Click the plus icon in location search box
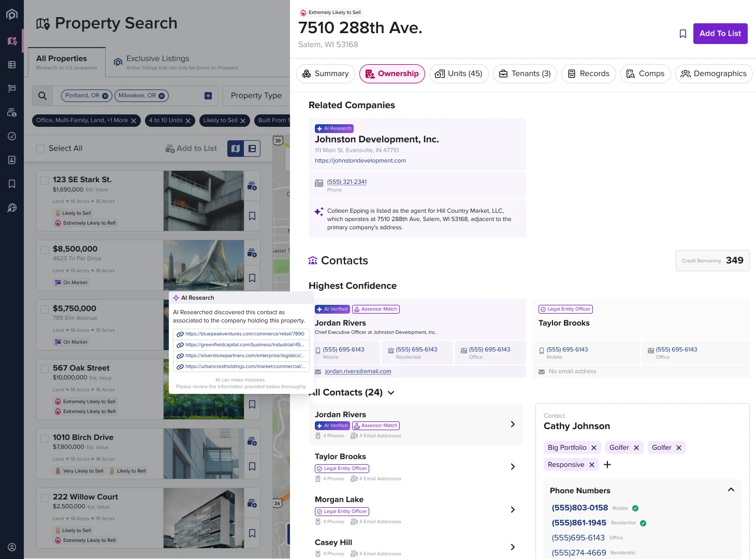Screen dimensions: 756x559 pyautogui.click(x=208, y=96)
